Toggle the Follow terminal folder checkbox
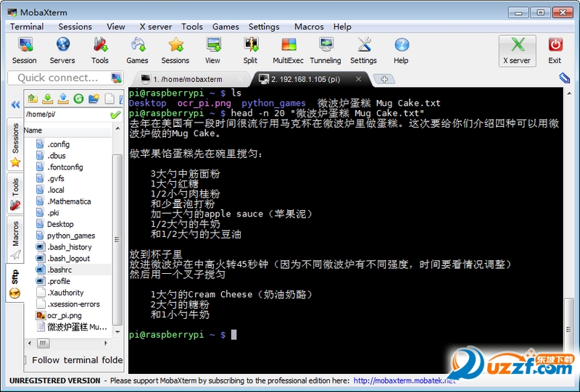The width and height of the screenshot is (580, 392). (x=25, y=360)
